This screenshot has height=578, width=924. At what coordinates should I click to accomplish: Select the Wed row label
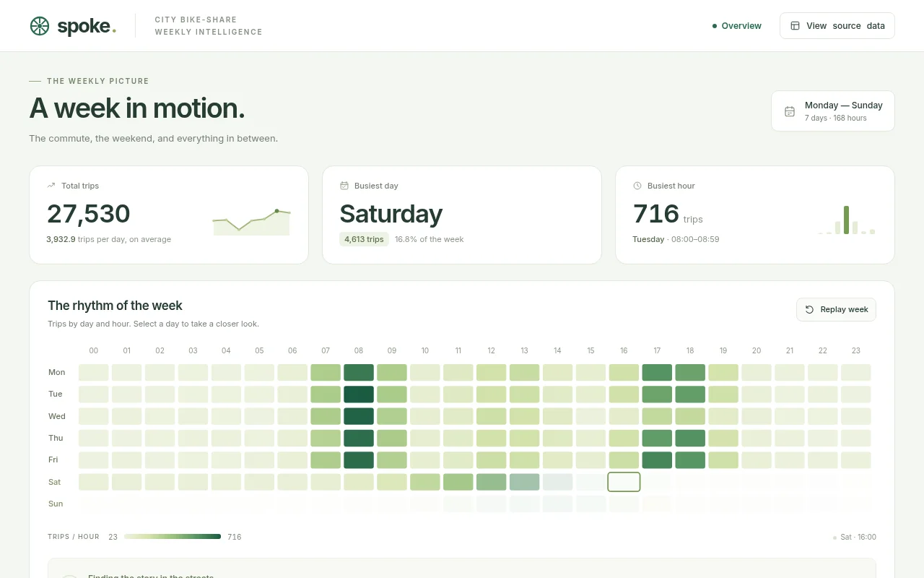[56, 416]
